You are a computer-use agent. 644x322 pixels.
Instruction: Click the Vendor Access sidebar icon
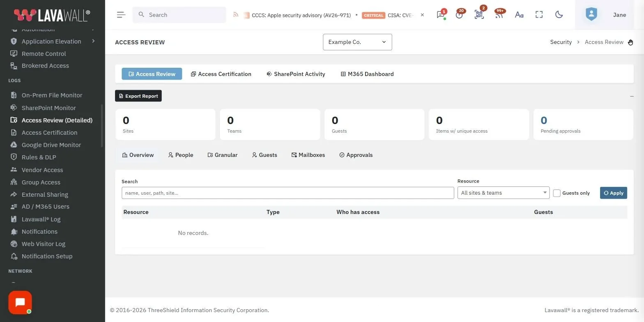(x=14, y=170)
